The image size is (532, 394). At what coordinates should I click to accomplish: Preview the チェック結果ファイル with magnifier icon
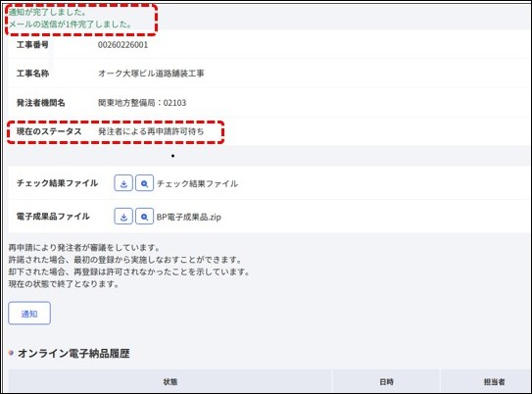point(145,183)
